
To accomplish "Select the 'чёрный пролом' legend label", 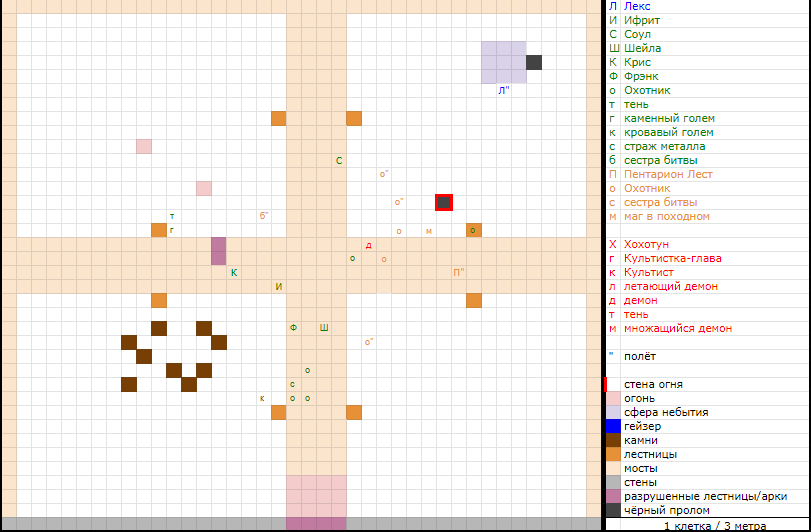I will [667, 510].
